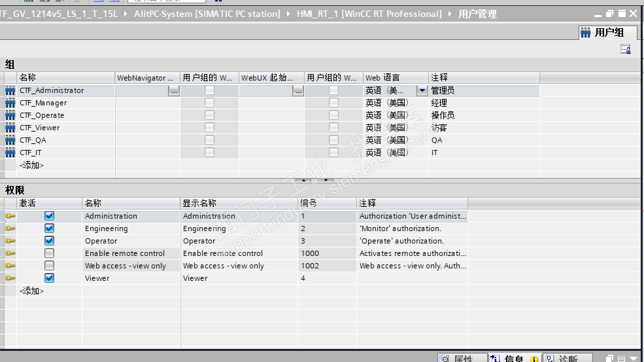
Task: Click the CTF_IT group icon
Action: point(10,153)
